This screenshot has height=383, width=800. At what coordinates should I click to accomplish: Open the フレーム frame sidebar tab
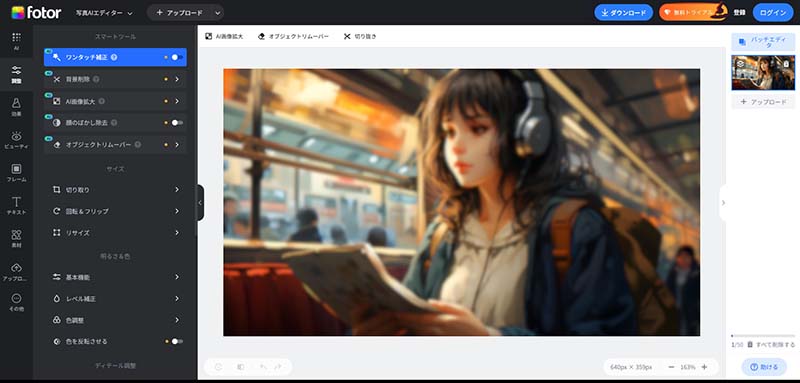click(16, 173)
